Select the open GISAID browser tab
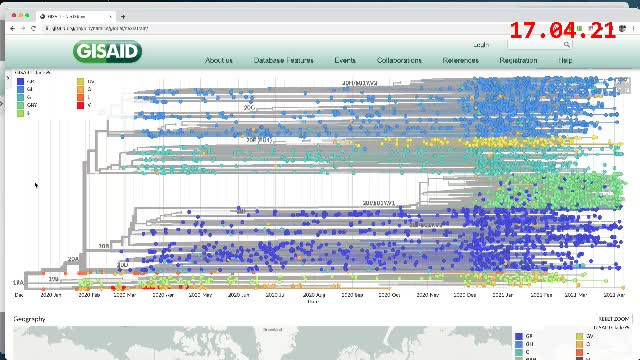640x360 pixels. (x=76, y=16)
